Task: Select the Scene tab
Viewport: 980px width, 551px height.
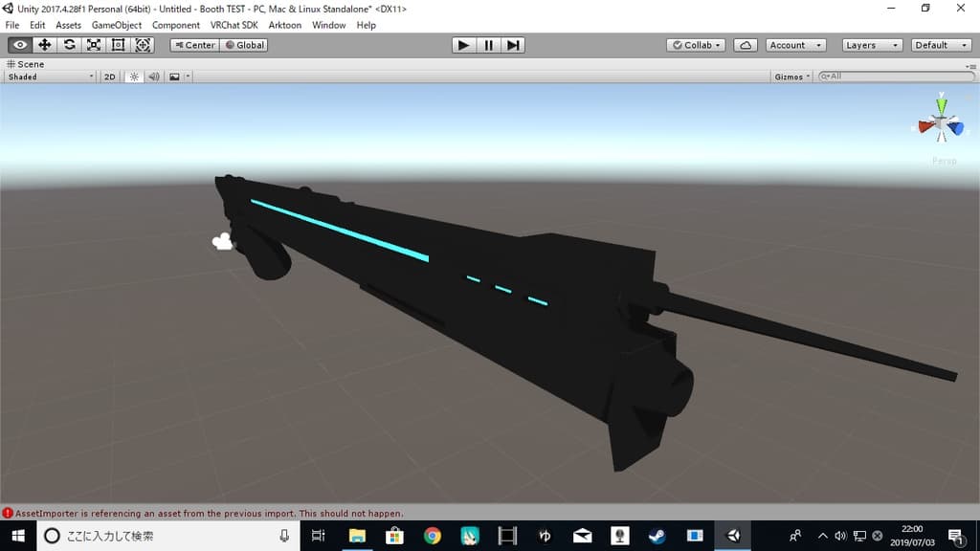Action: click(26, 64)
